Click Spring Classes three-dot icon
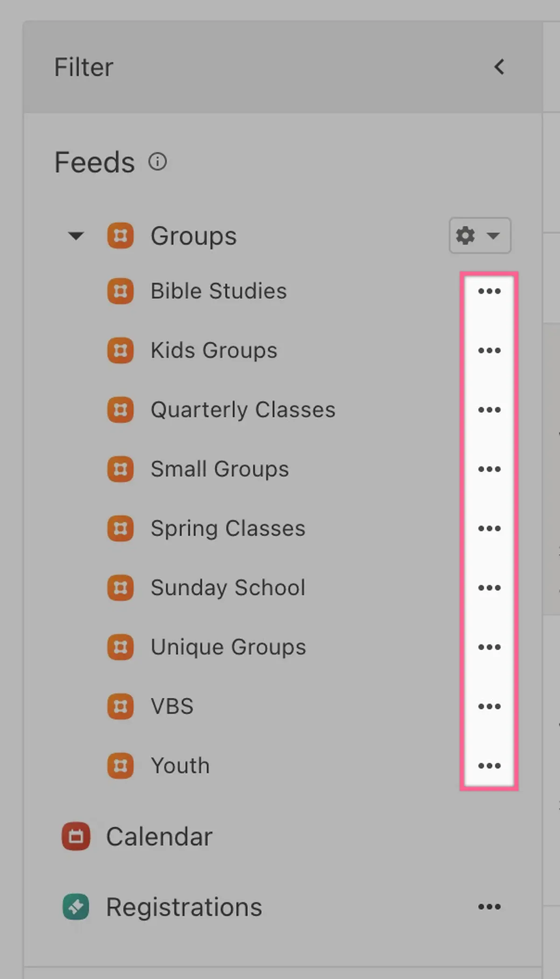Screen dimensions: 560x979 489,528
